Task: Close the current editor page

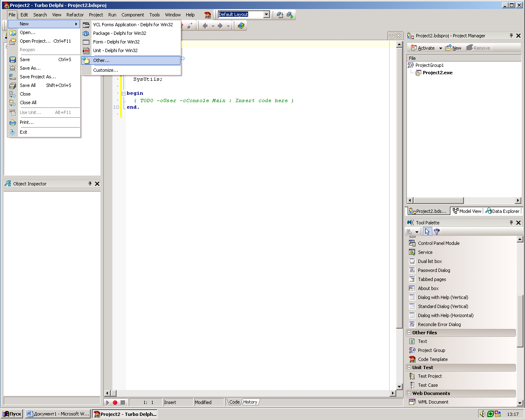Action: click(398, 36)
